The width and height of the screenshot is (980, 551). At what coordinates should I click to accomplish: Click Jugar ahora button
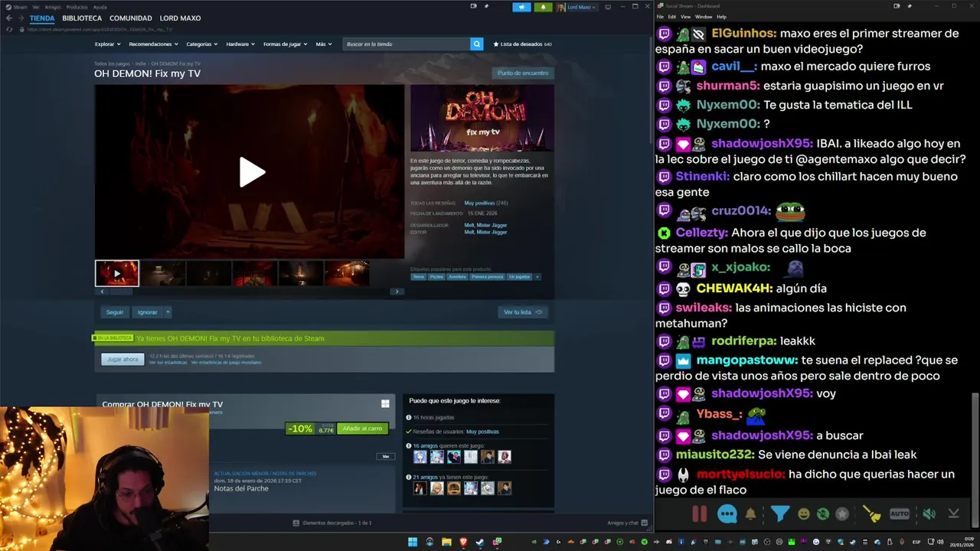(122, 359)
